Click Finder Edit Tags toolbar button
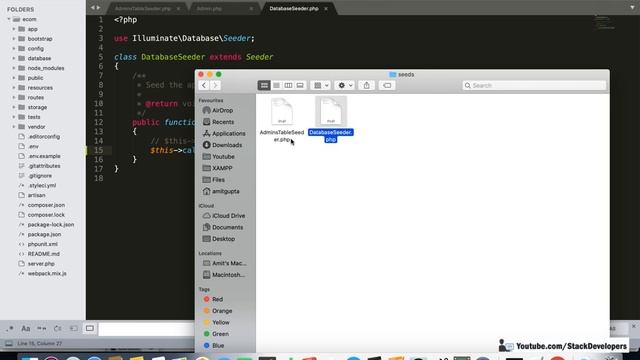Image resolution: width=640 pixels, height=360 pixels. [387, 85]
